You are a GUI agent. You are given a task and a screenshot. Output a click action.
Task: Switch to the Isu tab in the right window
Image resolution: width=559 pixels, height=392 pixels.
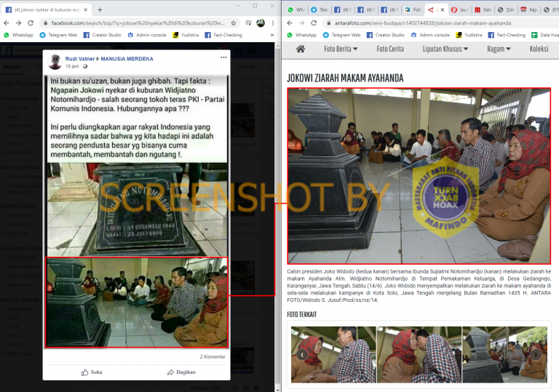459,9
